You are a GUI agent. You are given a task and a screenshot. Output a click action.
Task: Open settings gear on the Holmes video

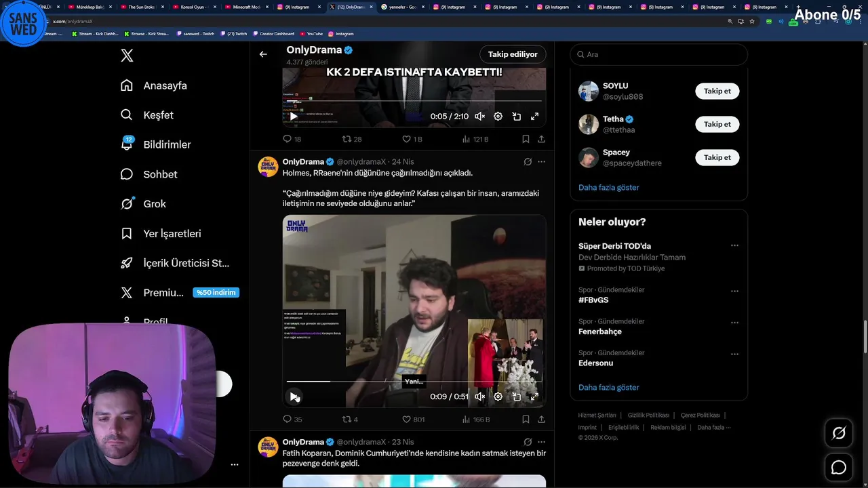click(498, 396)
